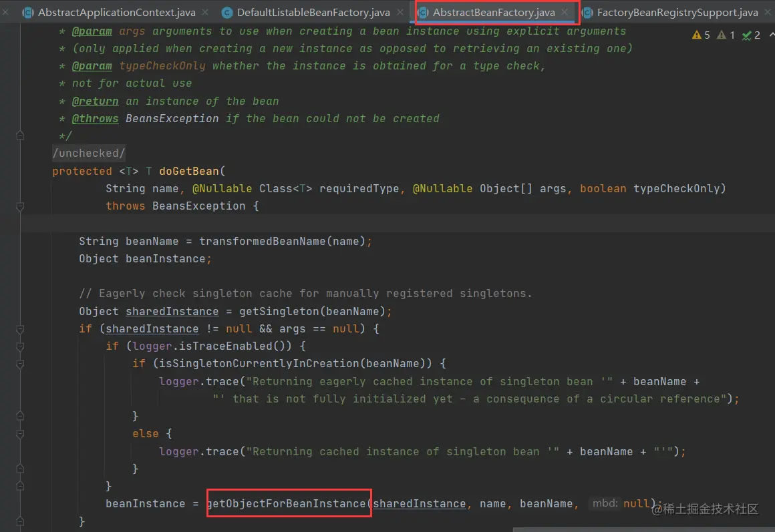Click the inspection widget up-arrow chevron
The image size is (775, 532).
(x=772, y=35)
